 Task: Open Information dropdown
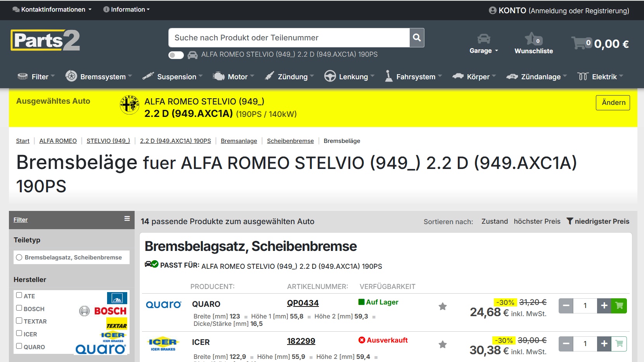point(126,10)
